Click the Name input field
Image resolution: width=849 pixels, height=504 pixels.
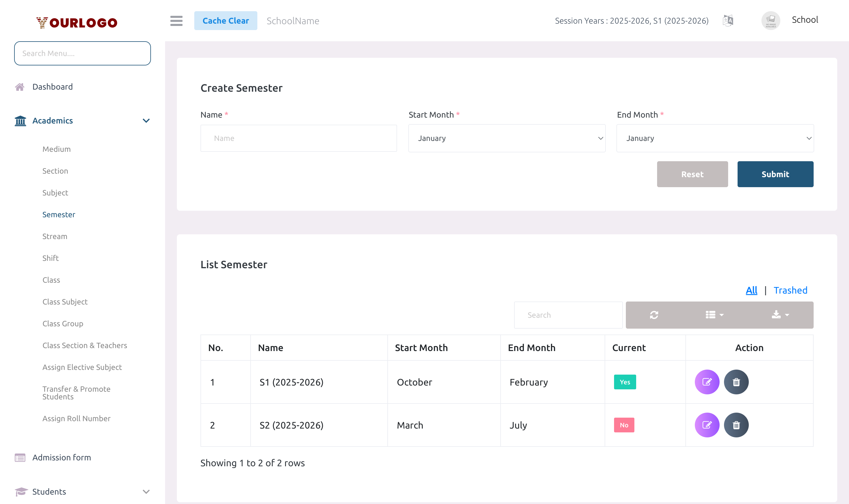click(298, 138)
